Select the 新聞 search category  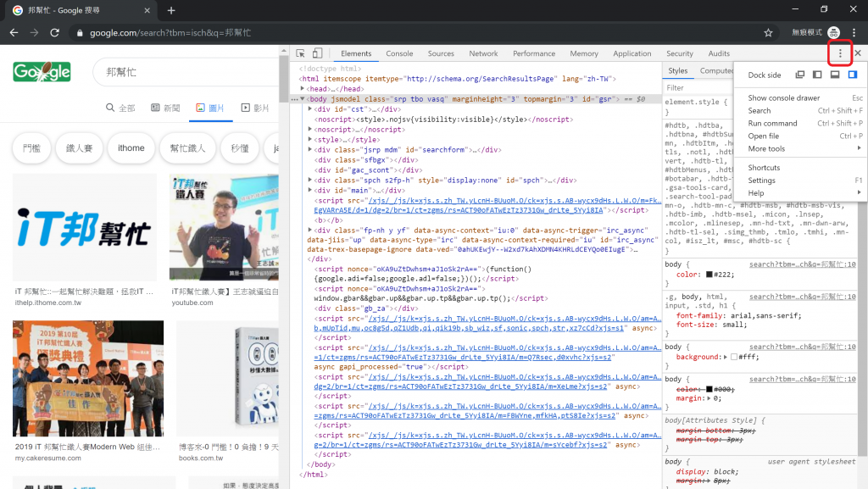coord(165,108)
